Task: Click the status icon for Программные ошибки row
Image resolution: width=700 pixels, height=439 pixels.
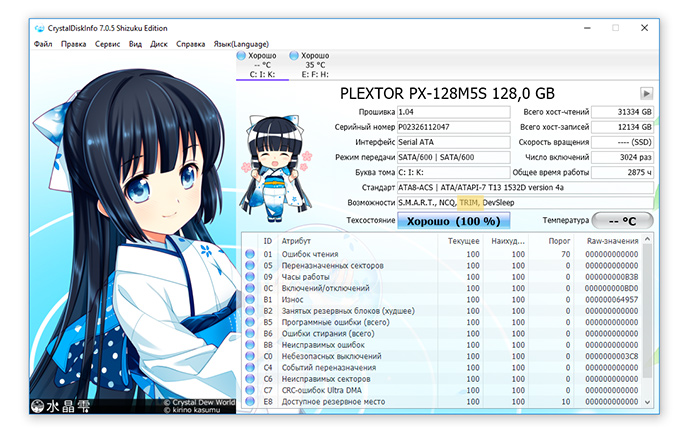Action: pyautogui.click(x=250, y=322)
